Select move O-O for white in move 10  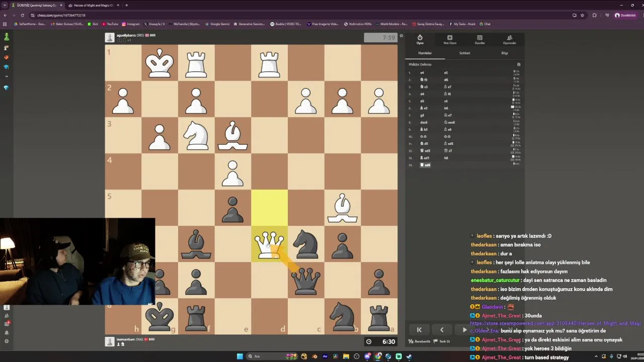click(423, 136)
